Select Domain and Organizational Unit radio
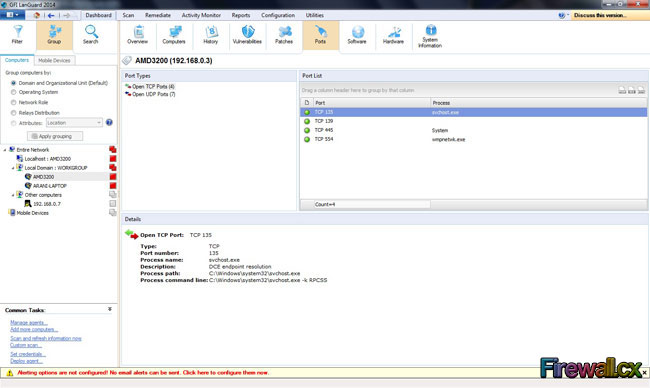Screen dimensions: 650x388 pyautogui.click(x=14, y=83)
